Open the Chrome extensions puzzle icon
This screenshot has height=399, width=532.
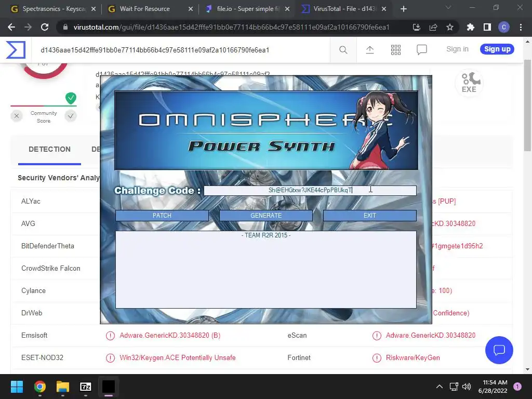click(470, 27)
